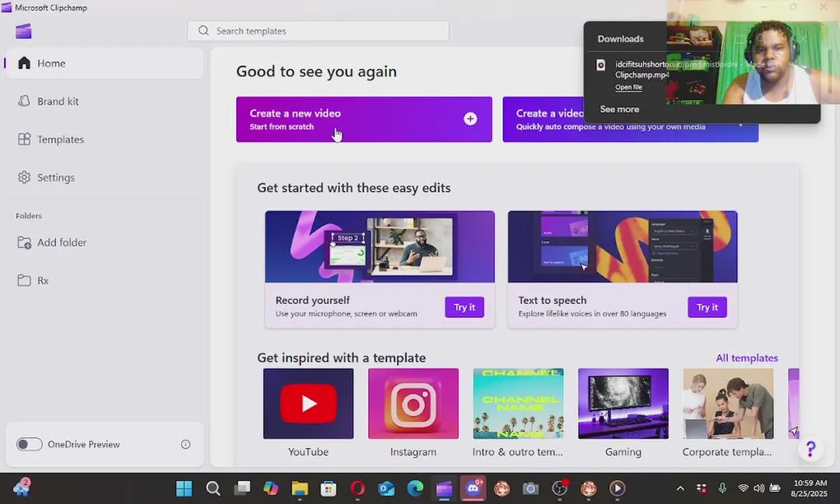
Task: Click the 'Folders' section label
Action: pyautogui.click(x=29, y=216)
